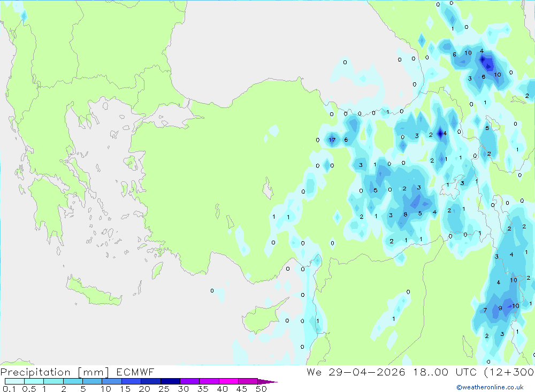Click the '50' legend scale label
535x392 pixels.
coord(262,389)
